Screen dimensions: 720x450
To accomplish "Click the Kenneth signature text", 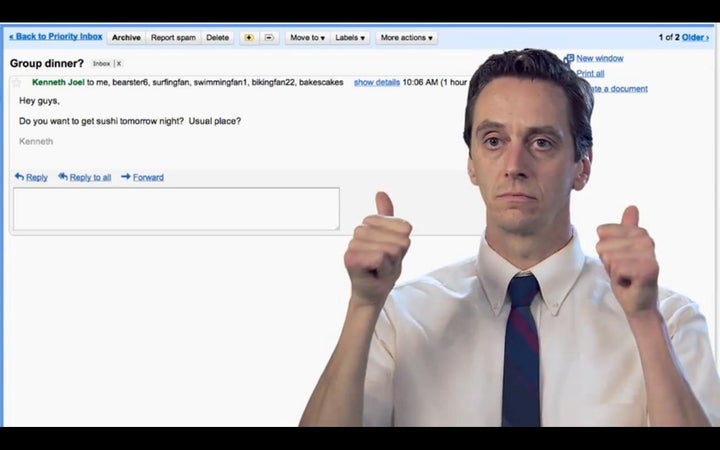I will [36, 141].
